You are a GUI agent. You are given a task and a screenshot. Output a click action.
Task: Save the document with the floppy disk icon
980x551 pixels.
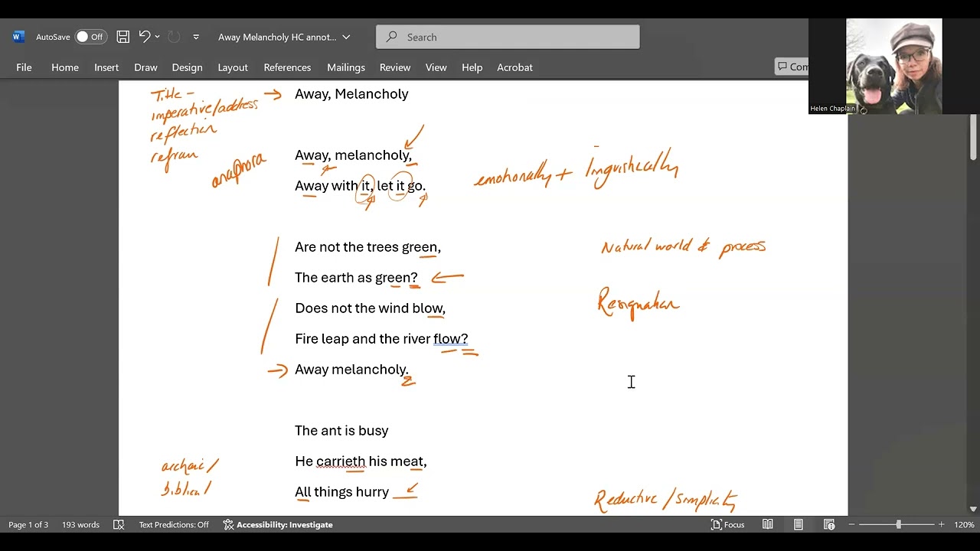(122, 37)
